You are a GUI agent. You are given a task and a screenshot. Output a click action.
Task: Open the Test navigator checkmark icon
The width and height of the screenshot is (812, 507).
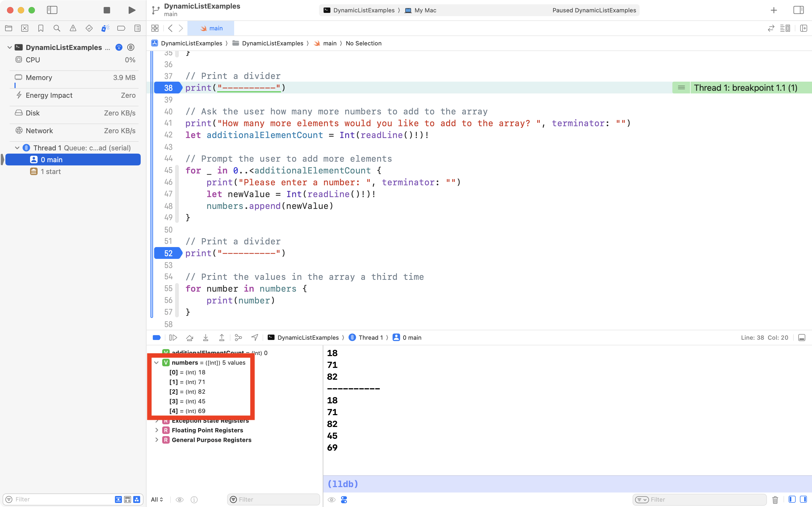(89, 28)
